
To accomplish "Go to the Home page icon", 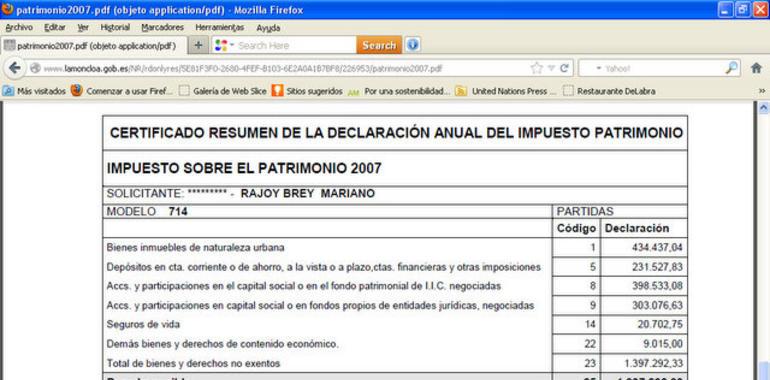I will pyautogui.click(x=756, y=68).
